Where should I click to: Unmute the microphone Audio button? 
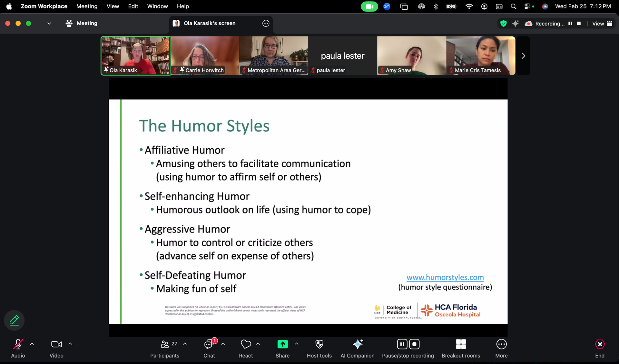18,344
